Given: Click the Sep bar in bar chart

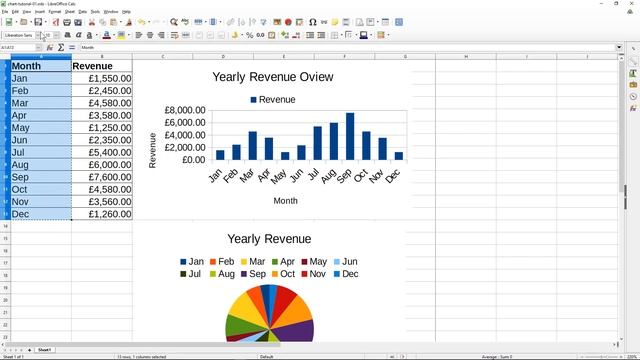Looking at the screenshot, I should (x=350, y=136).
